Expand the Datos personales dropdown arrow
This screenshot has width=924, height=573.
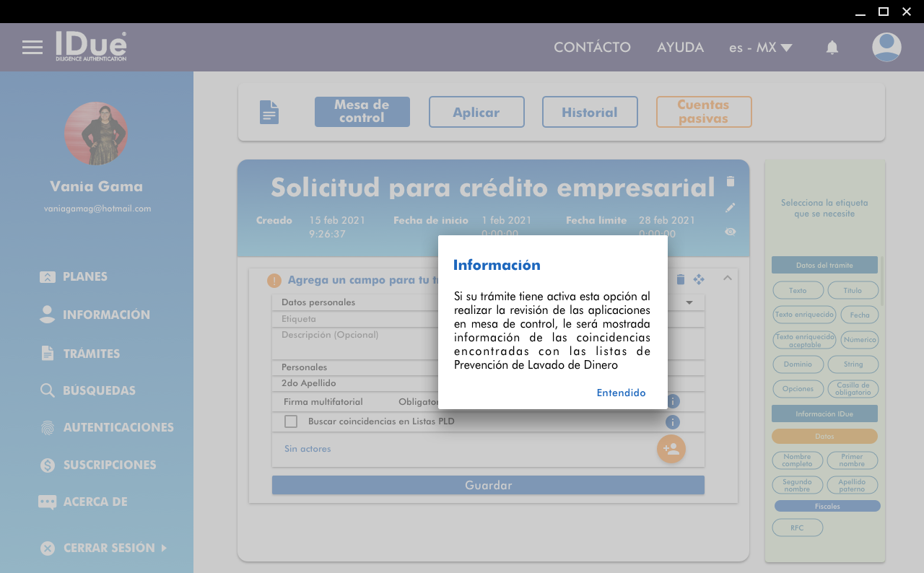(x=689, y=302)
